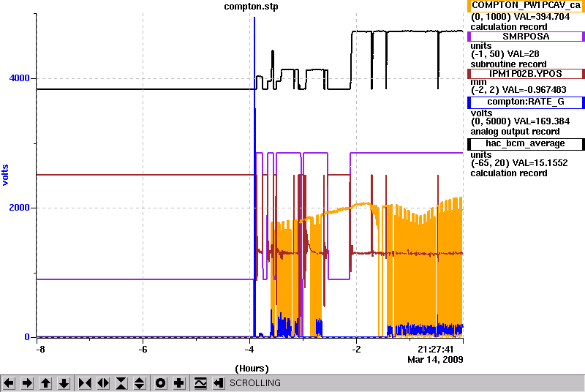Click the volts y-axis label

click(5, 175)
